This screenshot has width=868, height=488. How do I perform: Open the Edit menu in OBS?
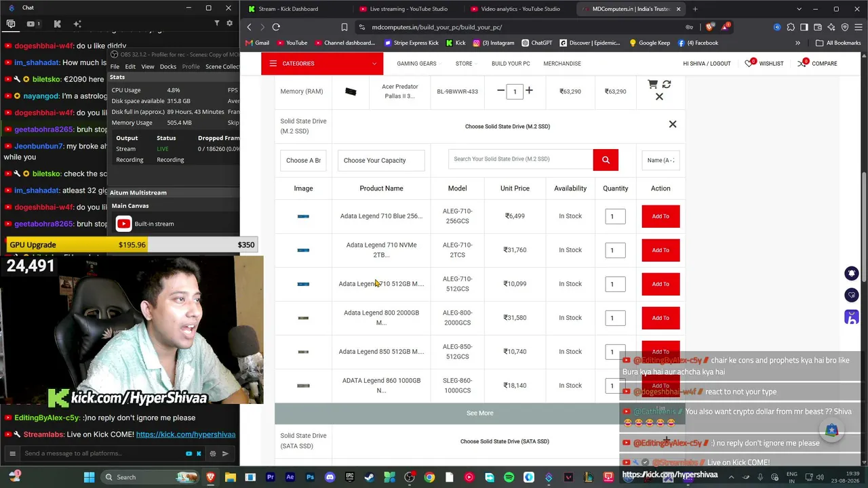pos(130,66)
